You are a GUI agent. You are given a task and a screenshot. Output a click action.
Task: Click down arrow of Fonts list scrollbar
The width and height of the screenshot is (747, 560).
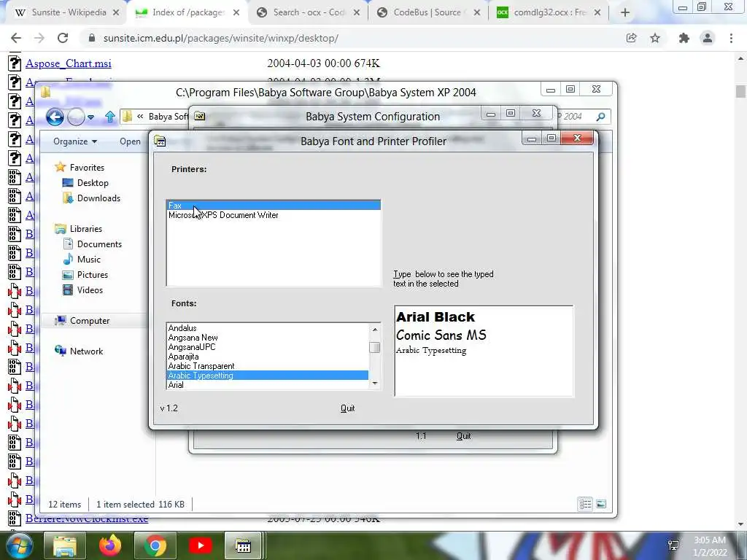point(375,384)
